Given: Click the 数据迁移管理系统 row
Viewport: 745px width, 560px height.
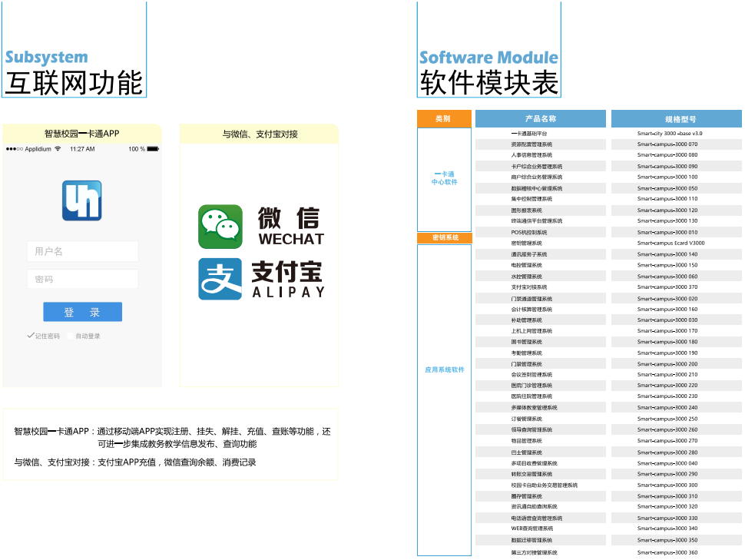Looking at the screenshot, I should [541, 540].
